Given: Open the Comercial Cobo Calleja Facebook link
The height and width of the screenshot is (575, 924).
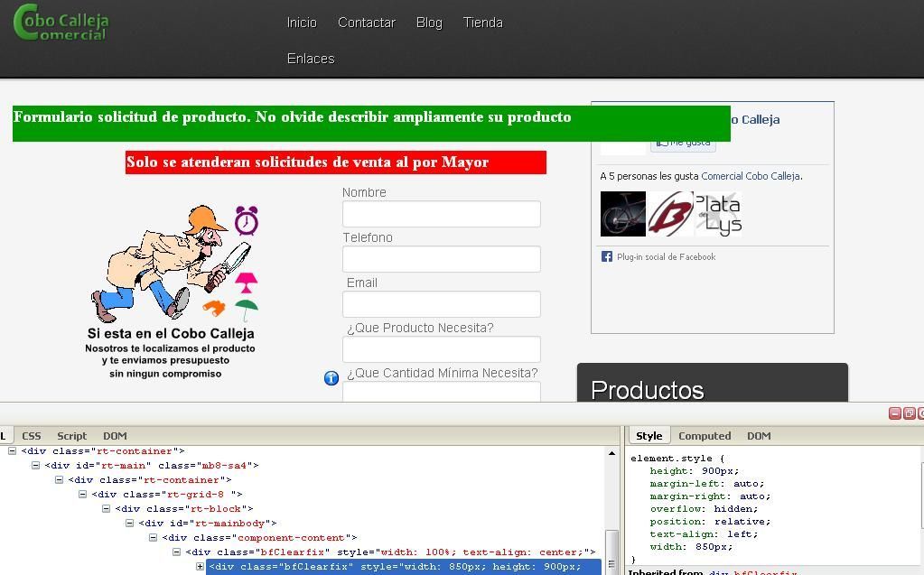Looking at the screenshot, I should tap(751, 176).
